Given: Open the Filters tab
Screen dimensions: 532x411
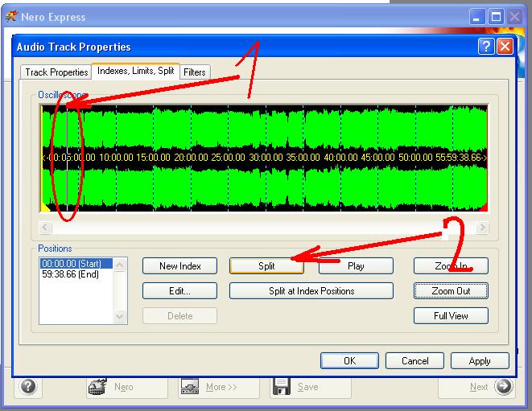Looking at the screenshot, I should point(195,72).
